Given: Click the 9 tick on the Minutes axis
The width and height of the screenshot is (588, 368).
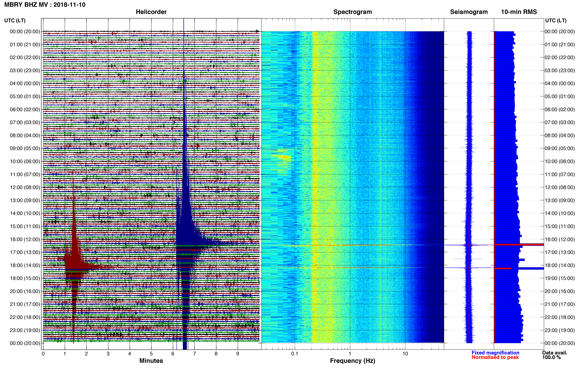Looking at the screenshot, I should (238, 354).
